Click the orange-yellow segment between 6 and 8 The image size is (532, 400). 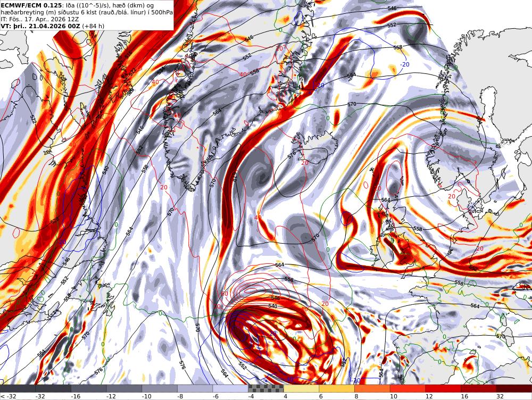tap(337, 388)
